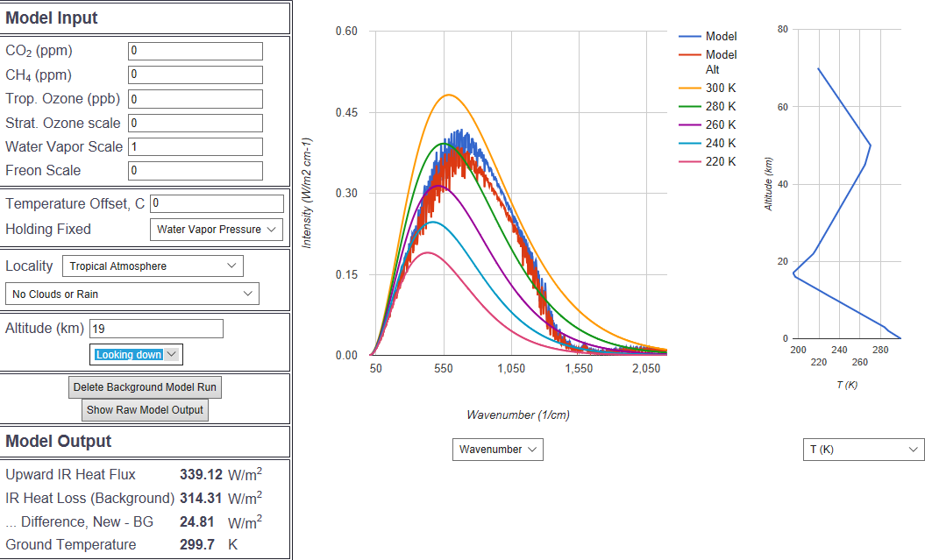
Task: Click the 220 K legend pink swatch
Action: (x=689, y=162)
